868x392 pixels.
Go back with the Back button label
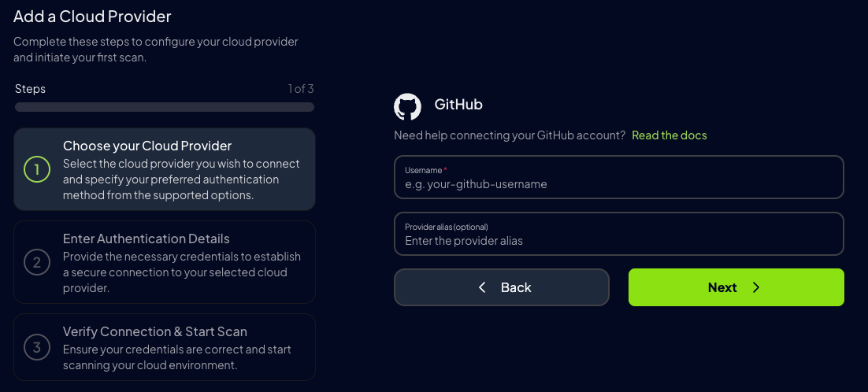point(516,287)
